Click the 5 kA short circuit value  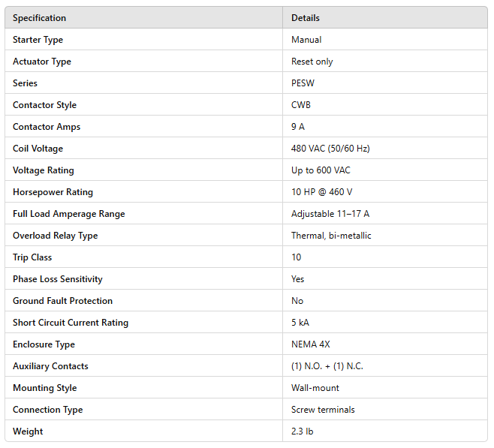[x=300, y=323]
